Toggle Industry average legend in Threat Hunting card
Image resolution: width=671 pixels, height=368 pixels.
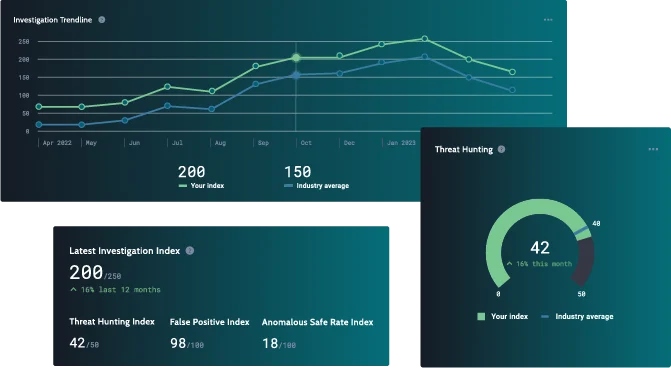577,317
